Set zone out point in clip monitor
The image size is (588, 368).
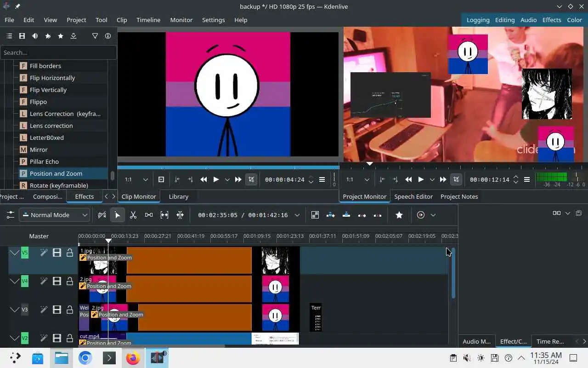click(190, 179)
